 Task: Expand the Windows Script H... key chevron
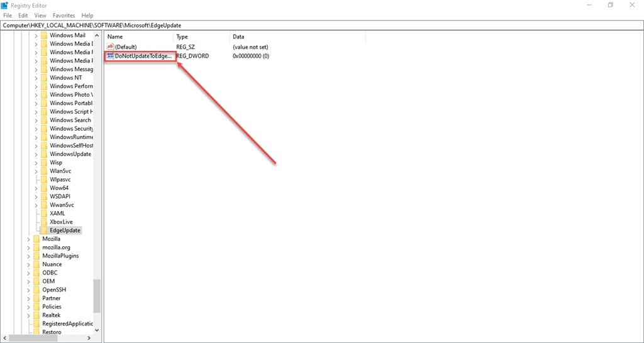tap(36, 112)
